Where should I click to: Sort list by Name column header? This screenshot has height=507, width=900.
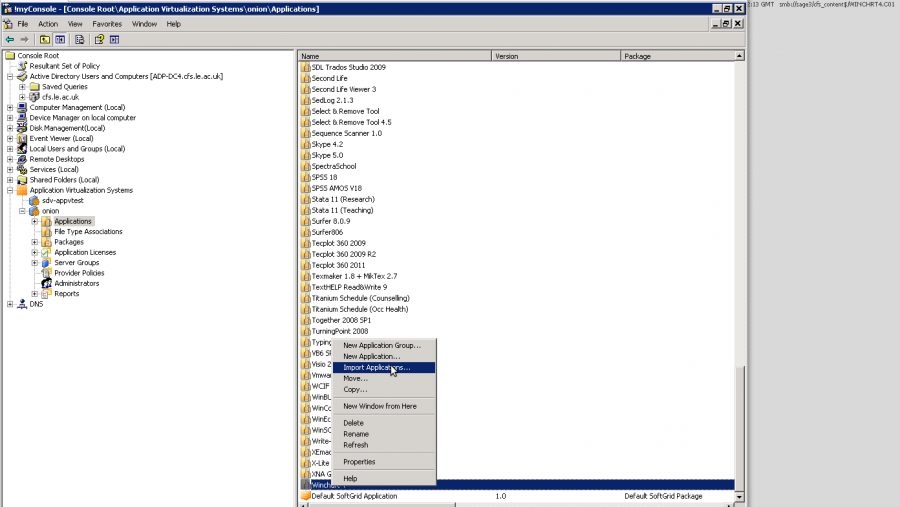click(395, 56)
